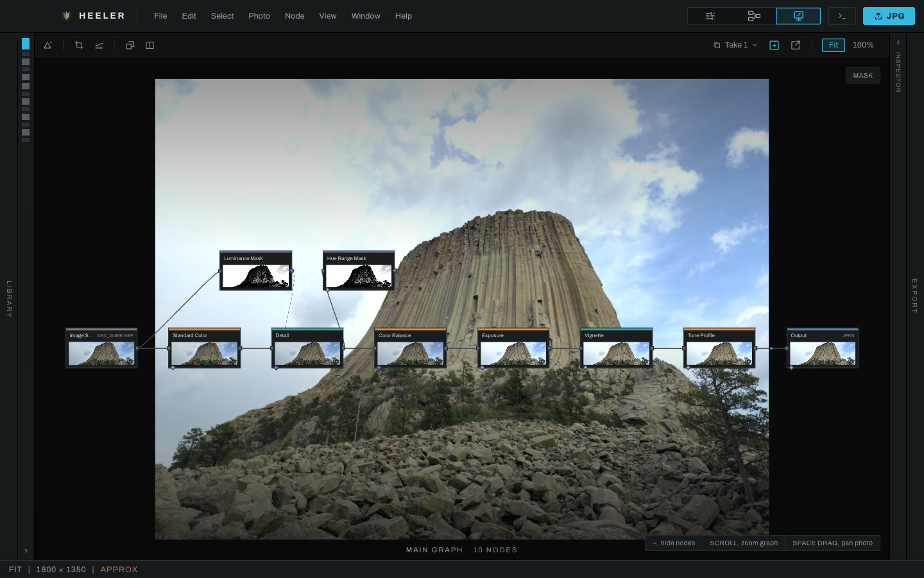Open the Select menu

(x=222, y=16)
